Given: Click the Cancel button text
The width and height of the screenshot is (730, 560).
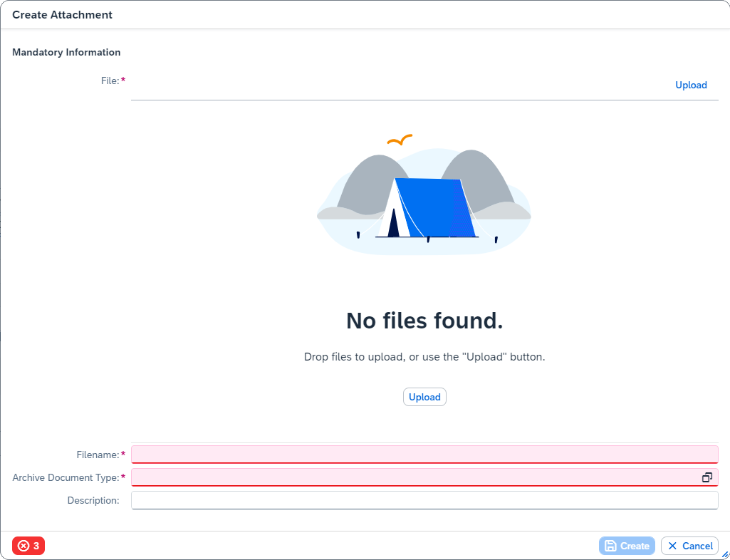Looking at the screenshot, I should (x=697, y=546).
